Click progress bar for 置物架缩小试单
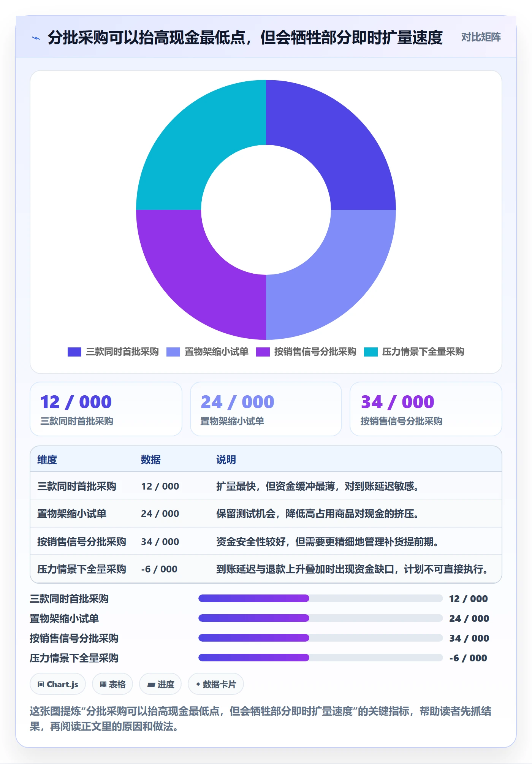Viewport: 532px width, 764px height. click(x=320, y=618)
